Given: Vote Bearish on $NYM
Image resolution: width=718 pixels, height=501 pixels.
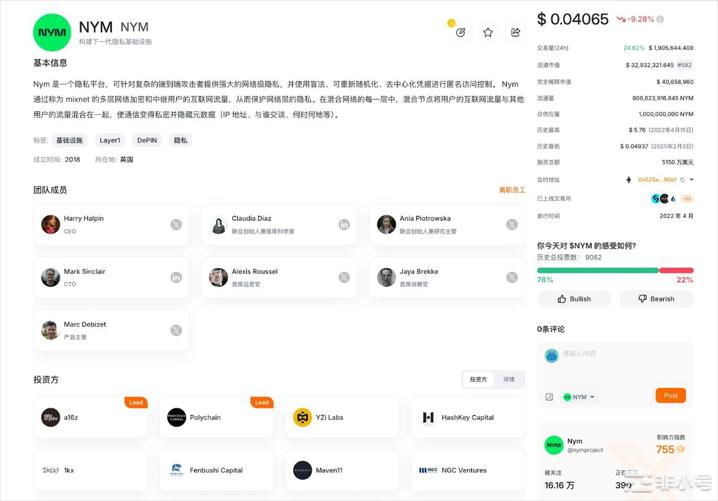Looking at the screenshot, I should pyautogui.click(x=656, y=299).
